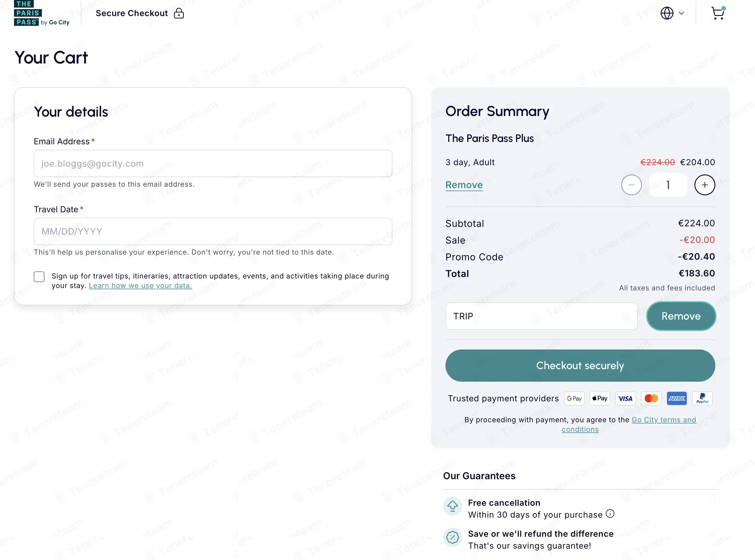Open the shopping cart icon
Screen dimensions: 755x560
point(717,13)
